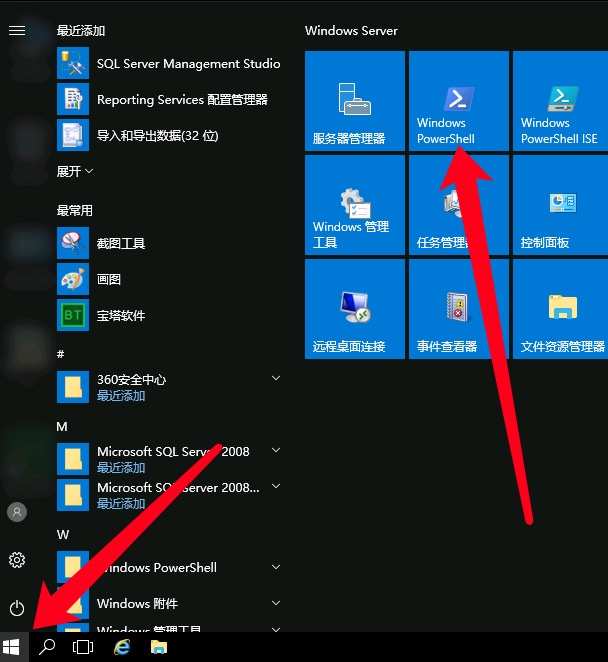Open Settings gear icon
Screen dimensions: 608x662
[x=17, y=560]
